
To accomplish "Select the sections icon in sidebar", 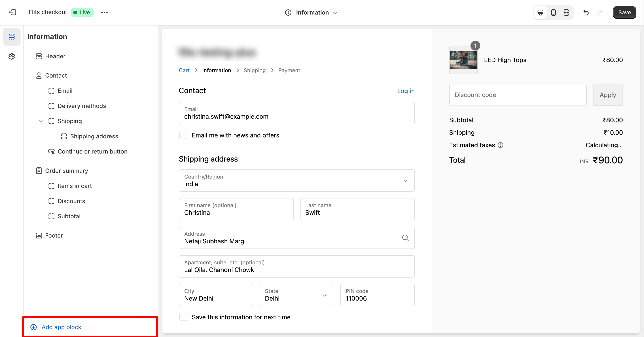I will click(x=11, y=36).
